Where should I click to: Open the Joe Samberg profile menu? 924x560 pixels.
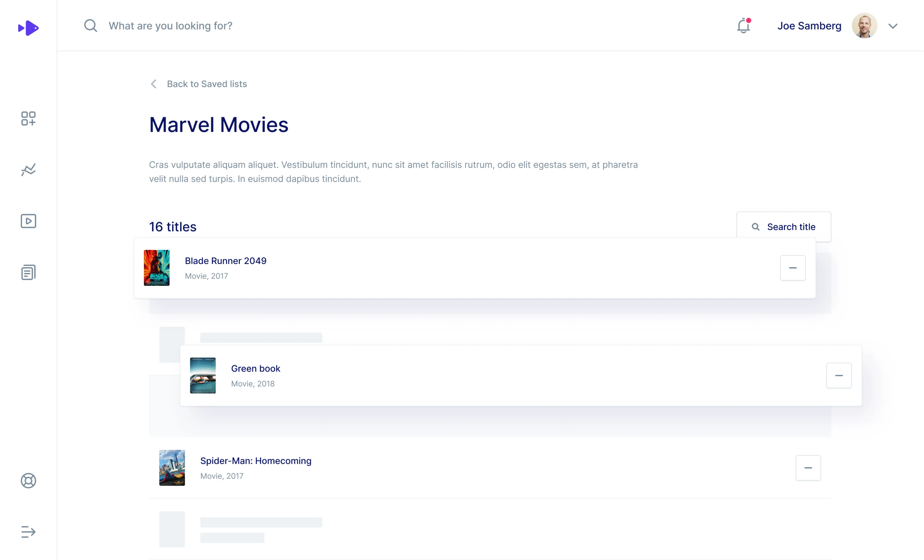pos(809,26)
